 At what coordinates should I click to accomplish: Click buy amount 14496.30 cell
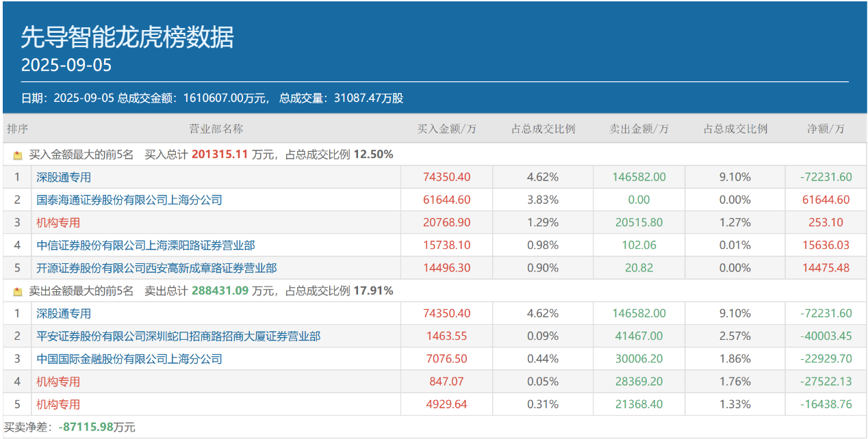pyautogui.click(x=447, y=267)
